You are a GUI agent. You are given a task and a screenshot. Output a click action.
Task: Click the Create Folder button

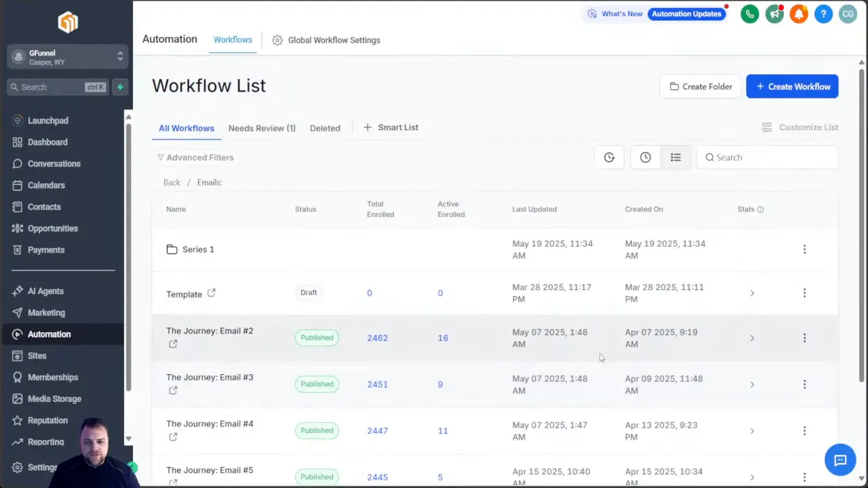pos(701,87)
